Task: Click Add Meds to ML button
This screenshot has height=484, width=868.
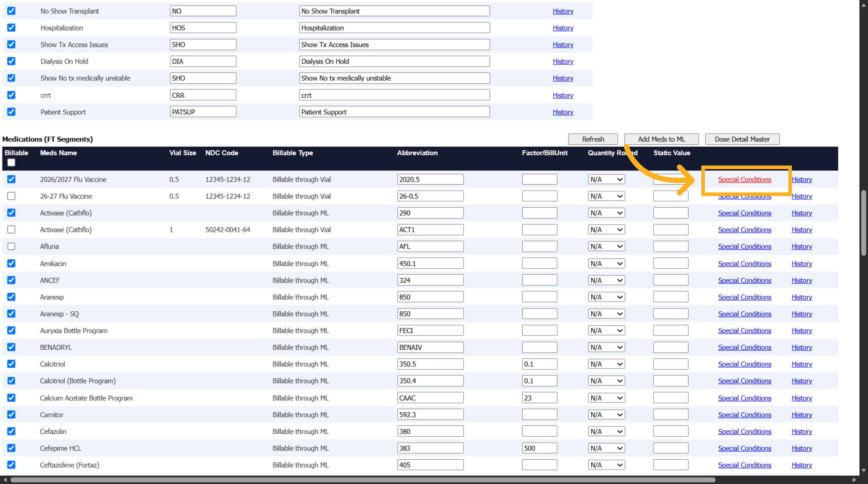Action: 661,139
